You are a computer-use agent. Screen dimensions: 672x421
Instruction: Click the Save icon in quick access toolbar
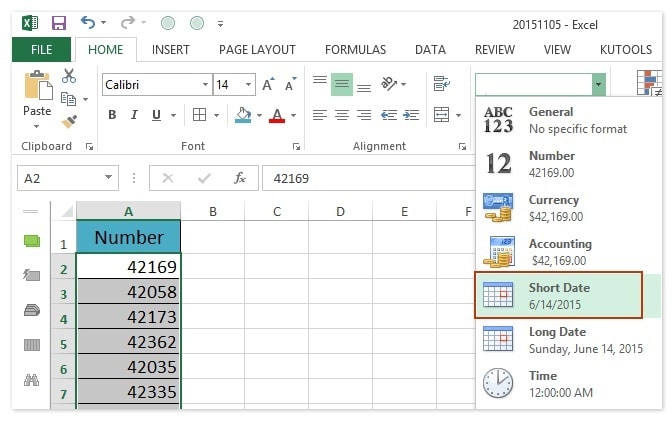[x=59, y=23]
